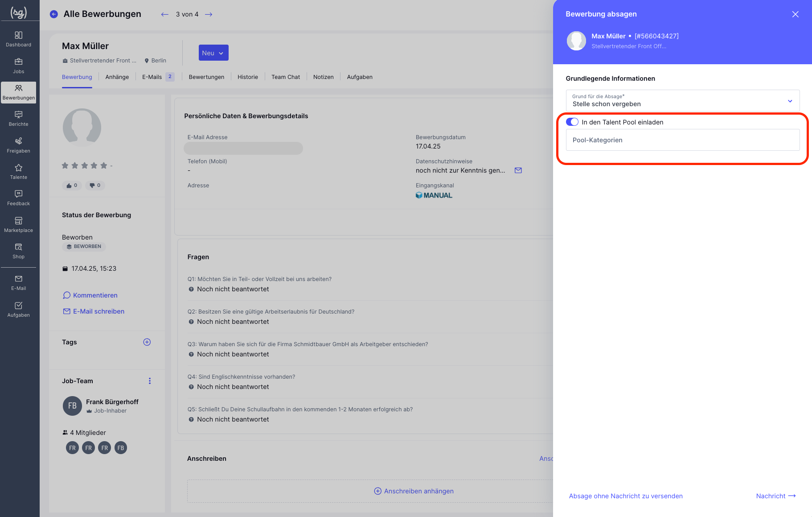Viewport: 812px width, 517px height.
Task: Click Nachricht next-step link
Action: pos(776,496)
